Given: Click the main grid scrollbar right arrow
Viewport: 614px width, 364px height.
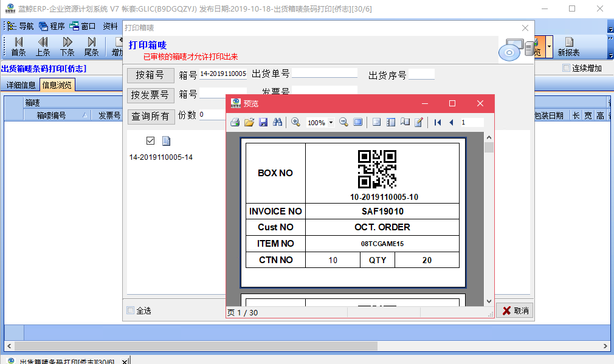Looking at the screenshot, I should pyautogui.click(x=605, y=346).
